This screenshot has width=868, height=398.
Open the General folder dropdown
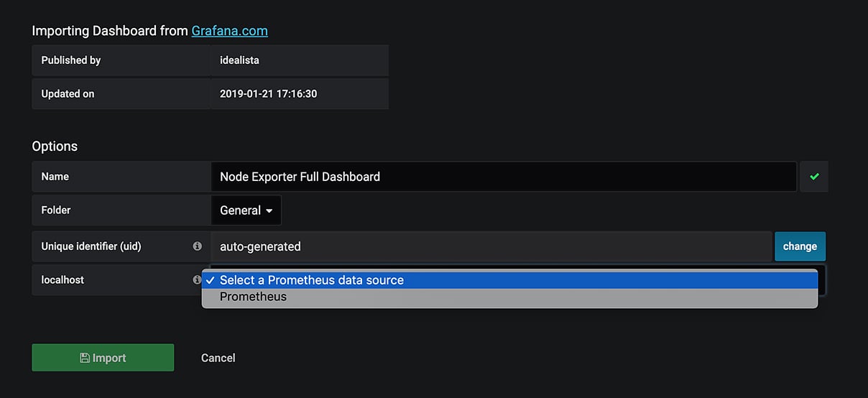tap(246, 210)
